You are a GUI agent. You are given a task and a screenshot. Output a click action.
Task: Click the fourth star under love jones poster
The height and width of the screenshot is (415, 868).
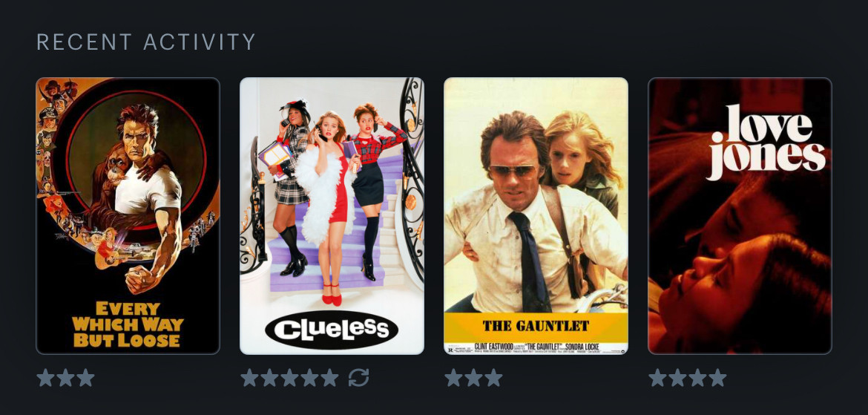pyautogui.click(x=717, y=378)
